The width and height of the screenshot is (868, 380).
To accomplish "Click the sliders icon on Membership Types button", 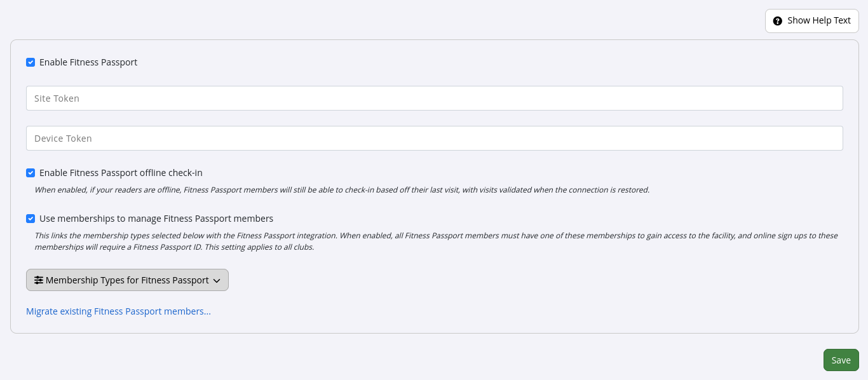I will (x=39, y=280).
